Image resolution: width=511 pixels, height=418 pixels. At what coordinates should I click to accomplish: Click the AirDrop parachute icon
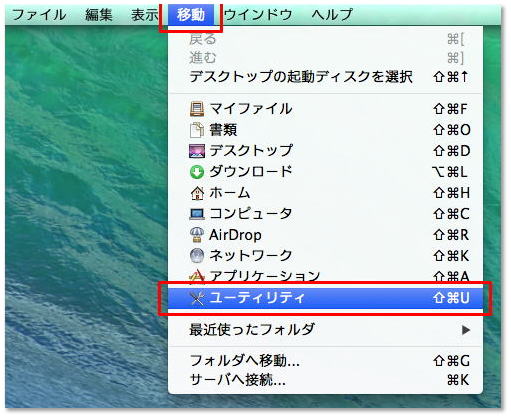click(197, 235)
